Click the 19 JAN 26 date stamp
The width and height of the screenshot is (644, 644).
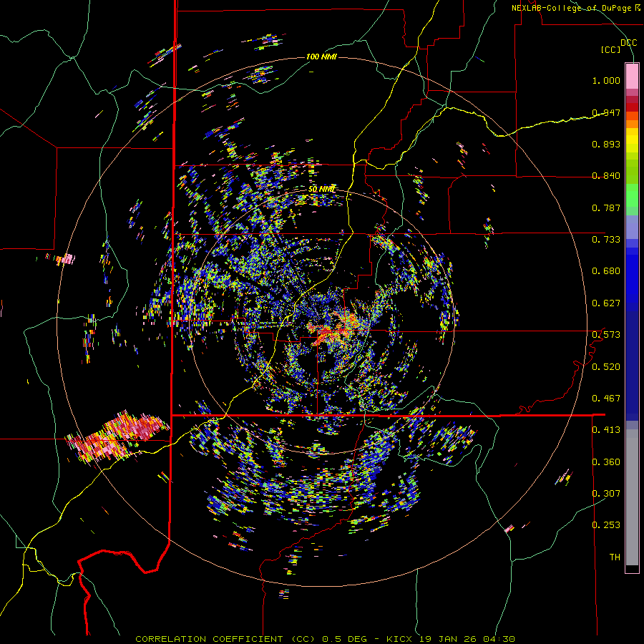point(447,639)
